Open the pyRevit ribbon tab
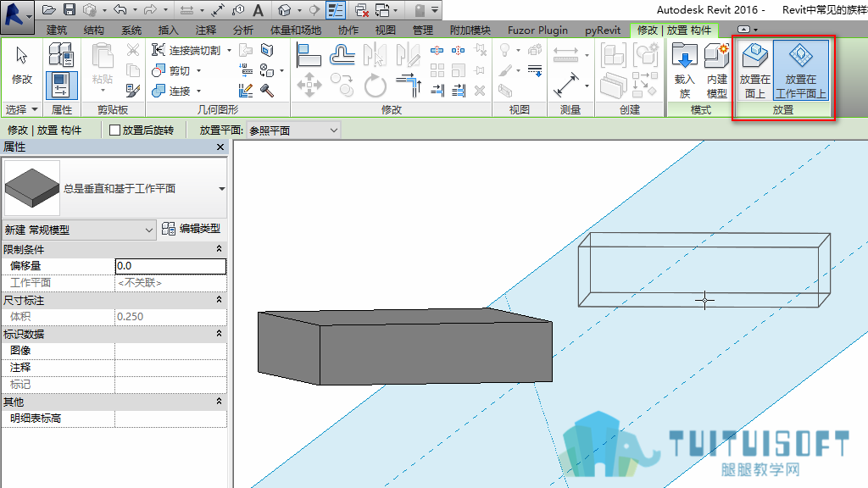This screenshot has width=868, height=488. pos(603,30)
